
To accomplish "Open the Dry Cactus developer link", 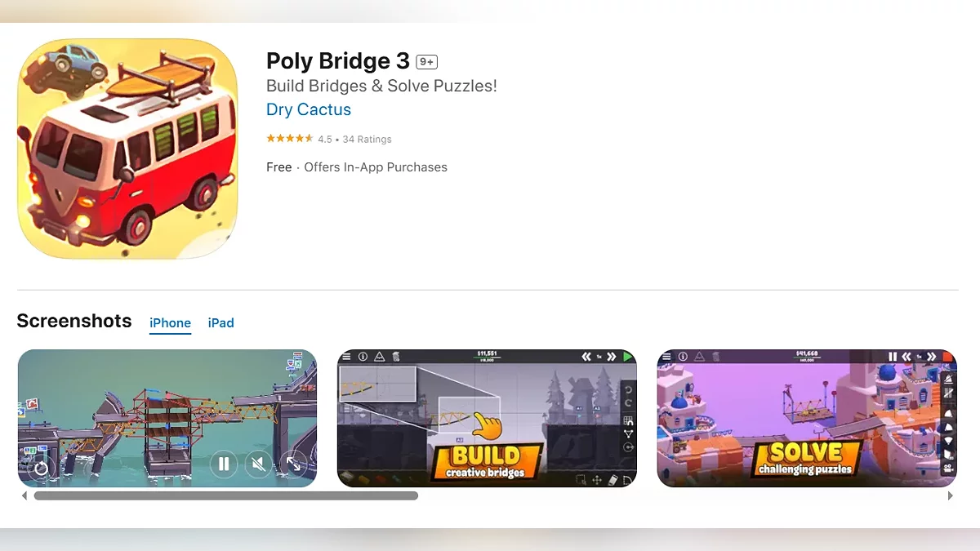I will pos(309,109).
